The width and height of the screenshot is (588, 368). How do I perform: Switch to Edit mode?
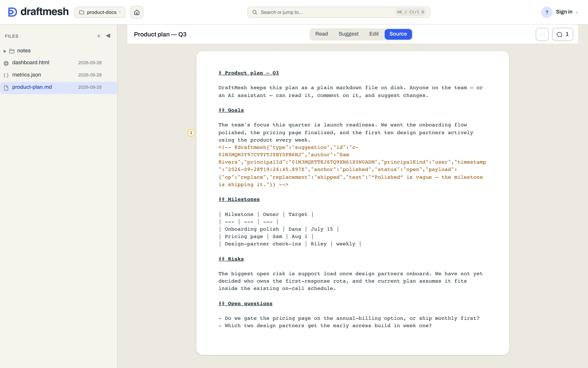coord(374,34)
